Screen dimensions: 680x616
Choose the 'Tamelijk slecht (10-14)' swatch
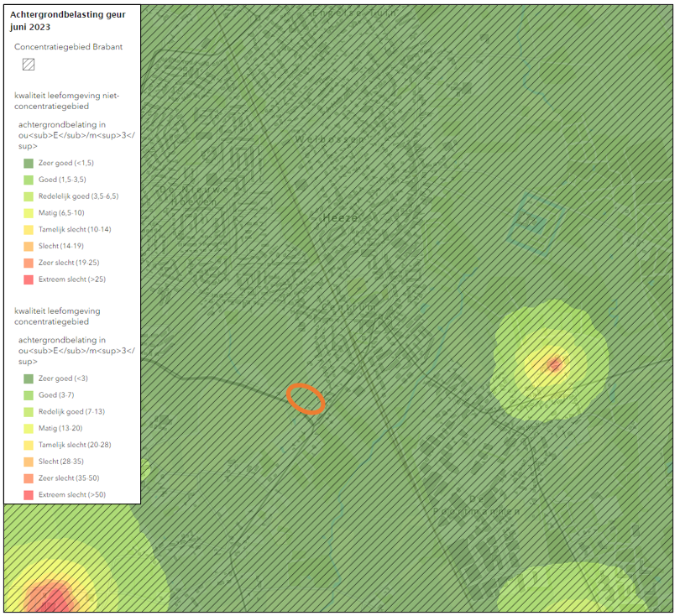tap(29, 230)
